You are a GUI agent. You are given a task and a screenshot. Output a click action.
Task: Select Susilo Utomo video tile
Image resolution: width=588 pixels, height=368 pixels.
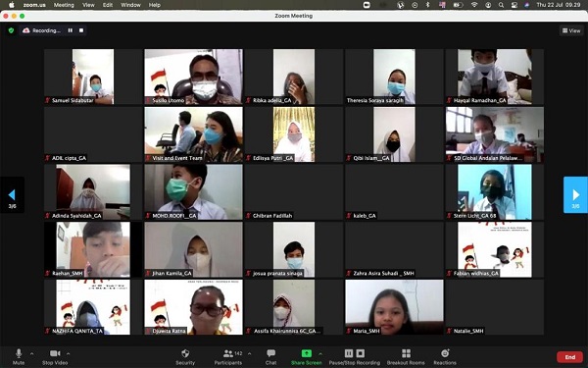click(193, 77)
